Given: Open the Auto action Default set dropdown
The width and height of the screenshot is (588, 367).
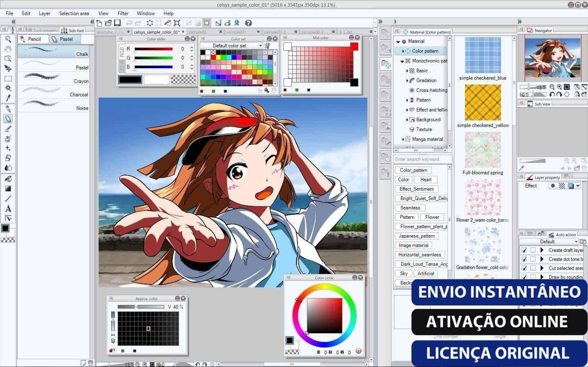Looking at the screenshot, I should click(550, 242).
